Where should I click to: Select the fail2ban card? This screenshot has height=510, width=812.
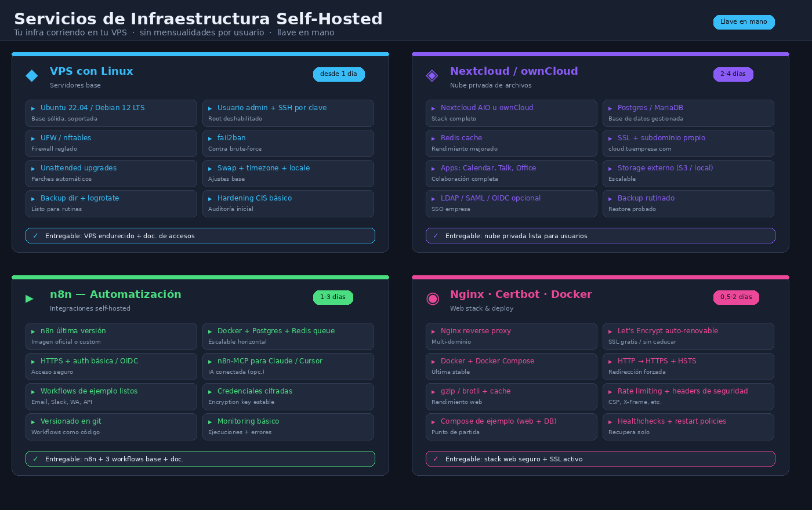[288, 143]
